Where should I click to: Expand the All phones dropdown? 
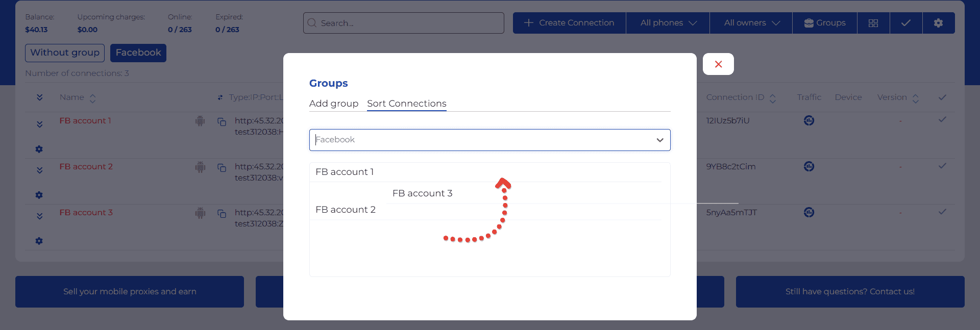(x=668, y=23)
